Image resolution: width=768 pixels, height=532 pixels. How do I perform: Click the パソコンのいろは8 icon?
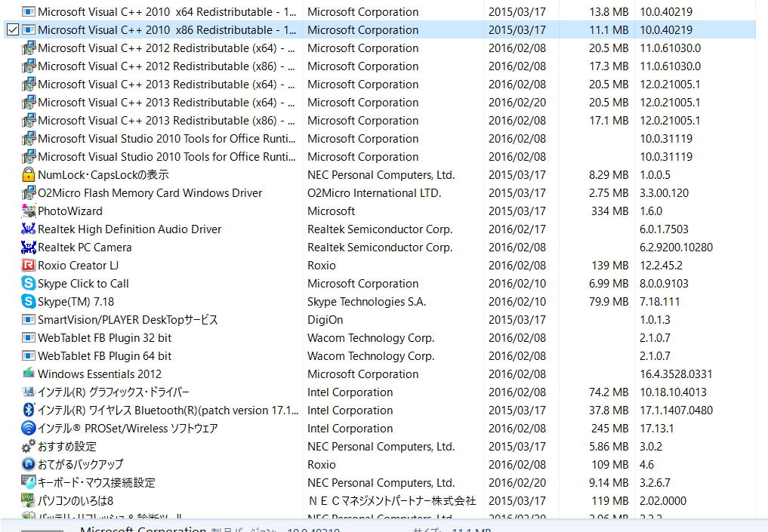coord(29,500)
